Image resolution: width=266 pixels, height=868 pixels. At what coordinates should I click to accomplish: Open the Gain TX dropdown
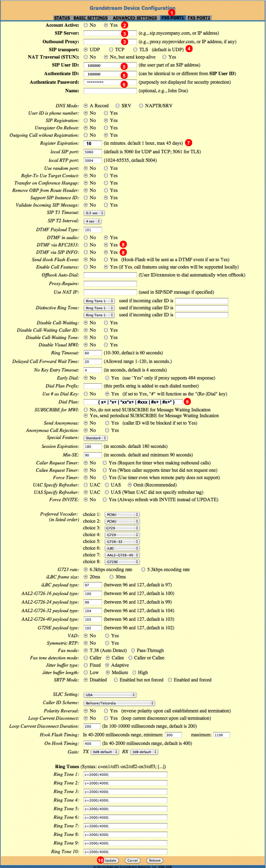105,752
